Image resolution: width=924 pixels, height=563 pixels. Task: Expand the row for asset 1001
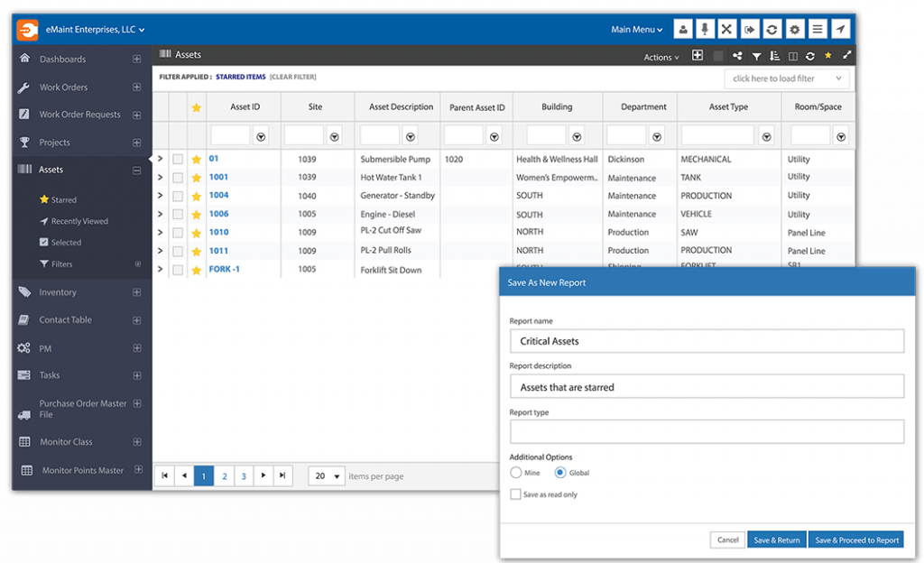point(161,178)
